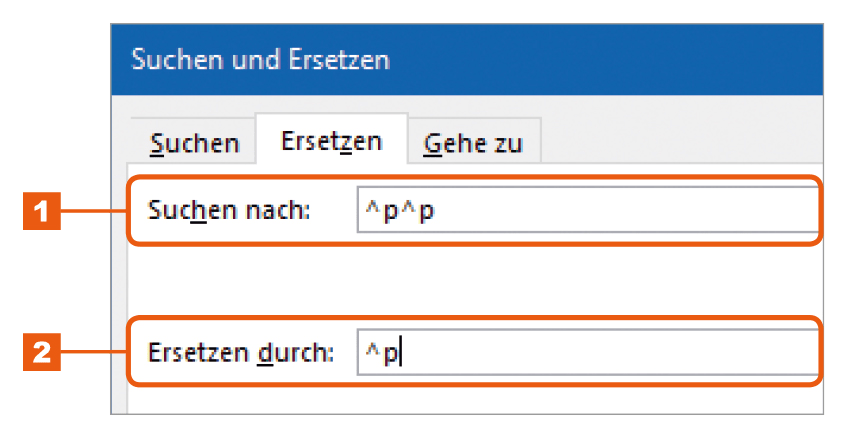Click first caret symbol in Suchen nach field
The height and width of the screenshot is (439, 850).
372,207
